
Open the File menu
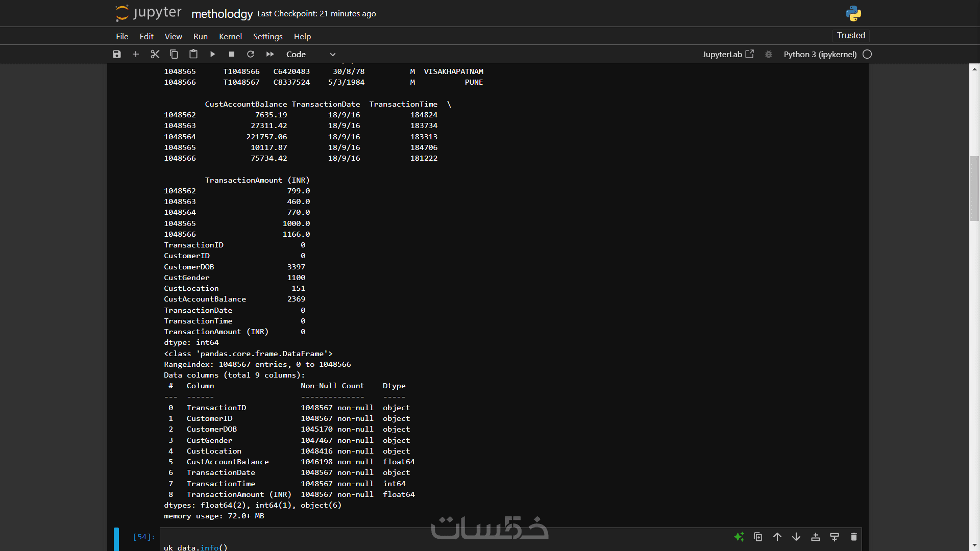(x=122, y=36)
